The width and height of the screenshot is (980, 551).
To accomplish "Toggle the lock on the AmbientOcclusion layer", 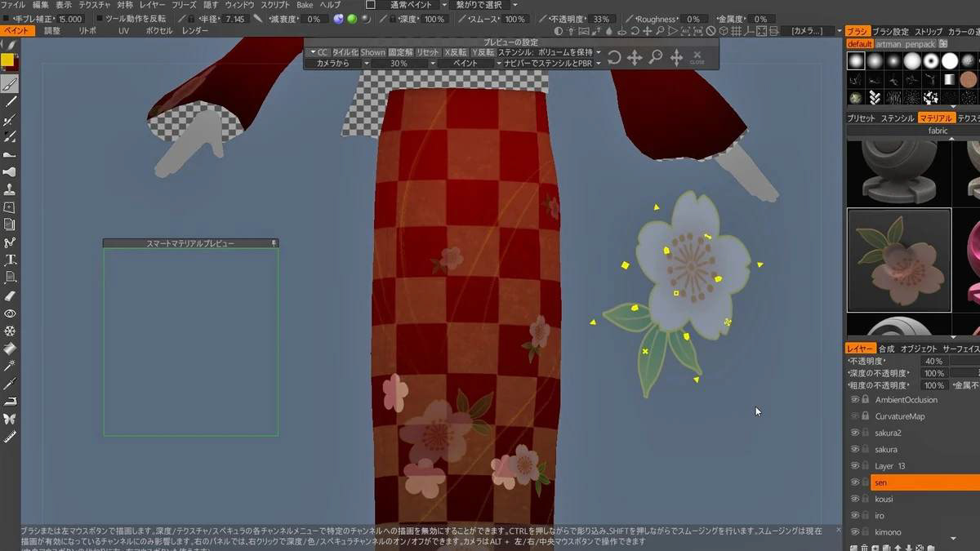I will point(866,400).
